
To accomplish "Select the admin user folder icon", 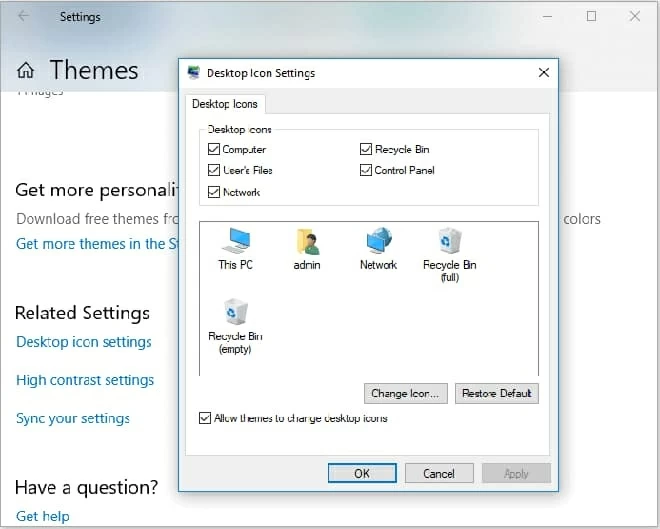I will coord(307,242).
